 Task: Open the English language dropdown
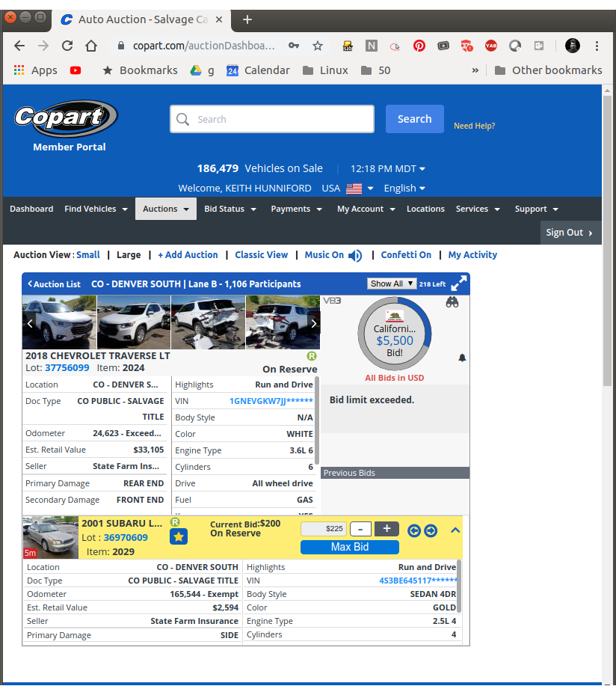point(404,189)
